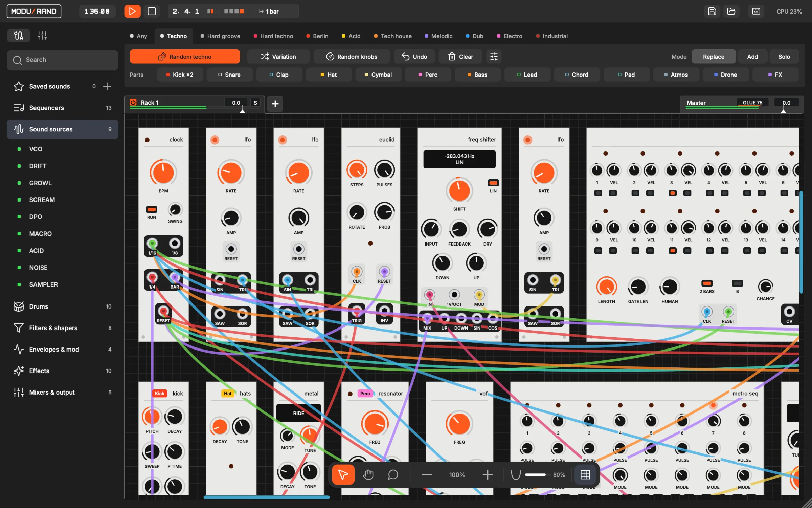Open randomizer settings sliders icon
This screenshot has height=508, width=812.
(494, 57)
